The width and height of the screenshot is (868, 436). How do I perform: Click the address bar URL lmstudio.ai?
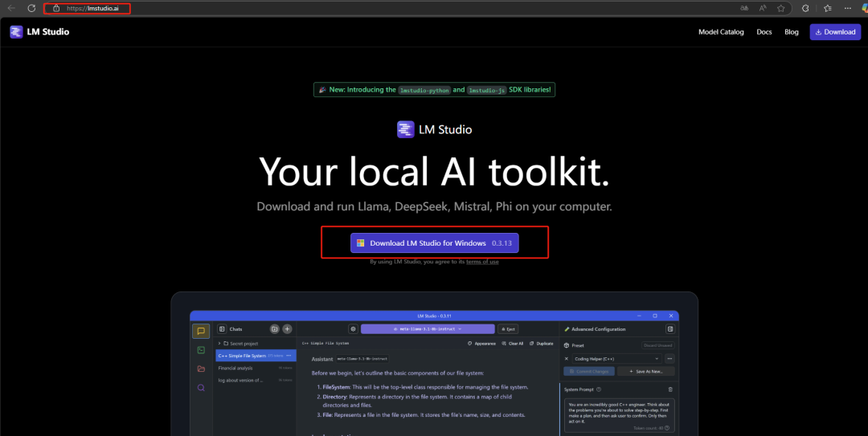92,8
